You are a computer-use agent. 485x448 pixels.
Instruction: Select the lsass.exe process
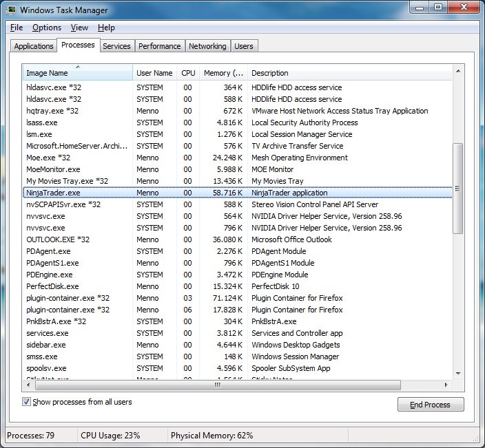(238, 122)
